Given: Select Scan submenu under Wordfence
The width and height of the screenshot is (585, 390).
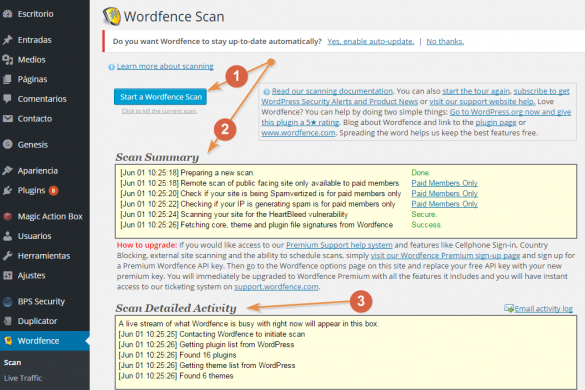Looking at the screenshot, I should (13, 362).
